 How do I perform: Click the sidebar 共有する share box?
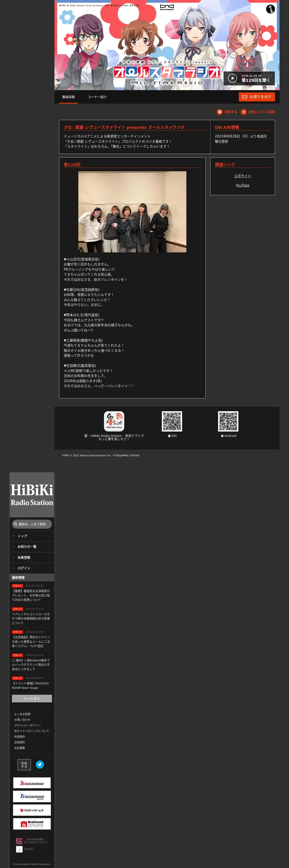(24, 765)
